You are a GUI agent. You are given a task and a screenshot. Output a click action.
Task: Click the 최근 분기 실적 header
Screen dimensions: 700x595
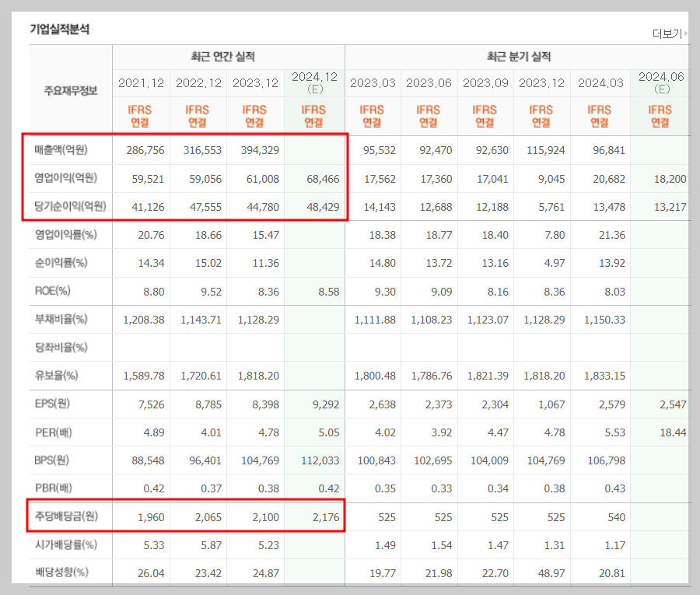pyautogui.click(x=519, y=57)
